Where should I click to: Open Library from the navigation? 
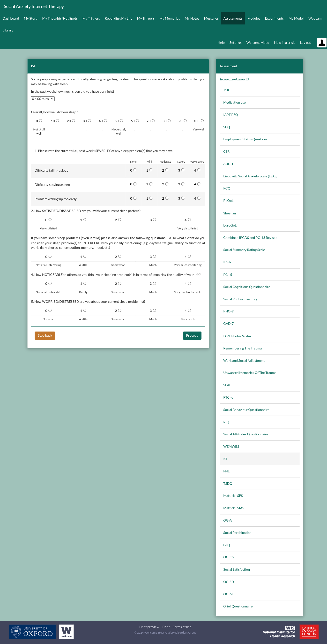(x=8, y=30)
